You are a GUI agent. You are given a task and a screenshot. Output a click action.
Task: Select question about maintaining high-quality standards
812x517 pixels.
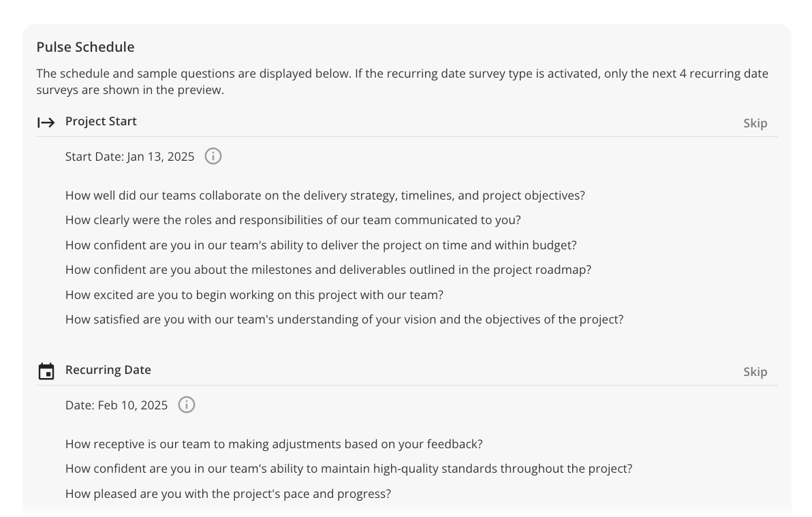[349, 469]
